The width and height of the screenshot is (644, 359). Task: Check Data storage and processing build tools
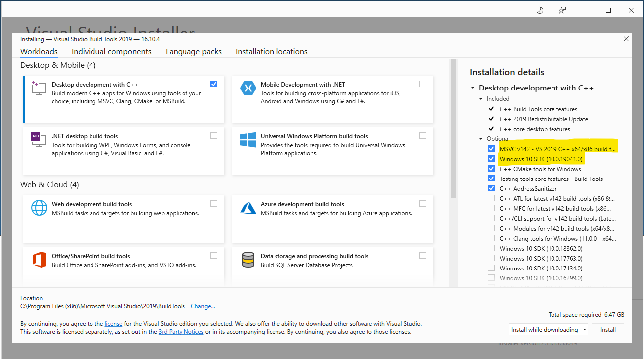tap(423, 256)
